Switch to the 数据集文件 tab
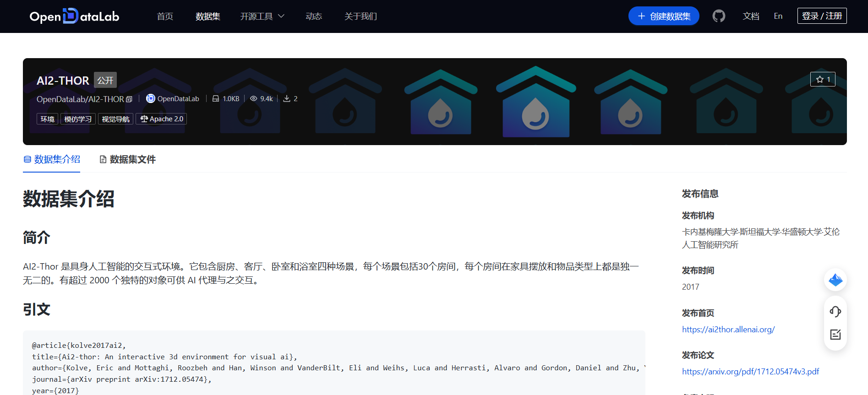This screenshot has height=395, width=868. point(128,159)
